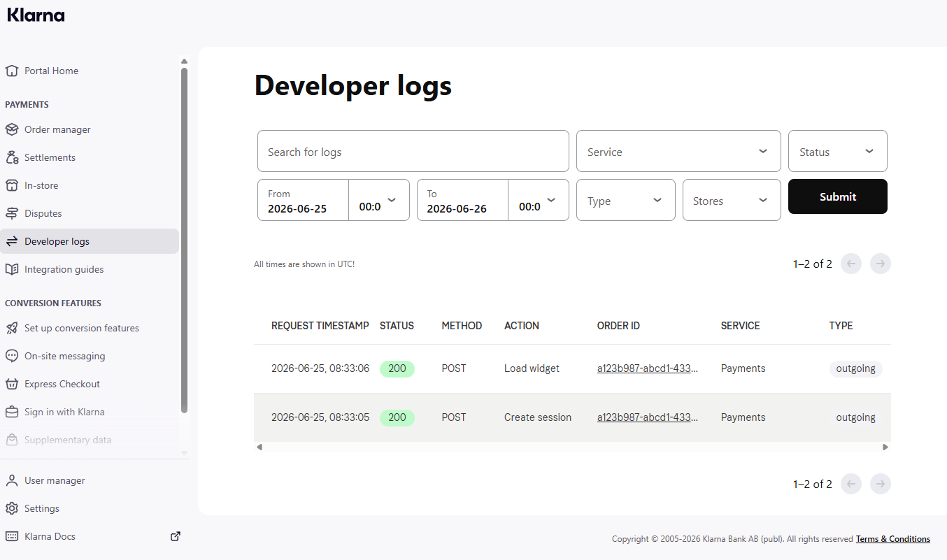
Task: Click timestamp 2026-06-25, 08:33:06
Action: coord(320,368)
